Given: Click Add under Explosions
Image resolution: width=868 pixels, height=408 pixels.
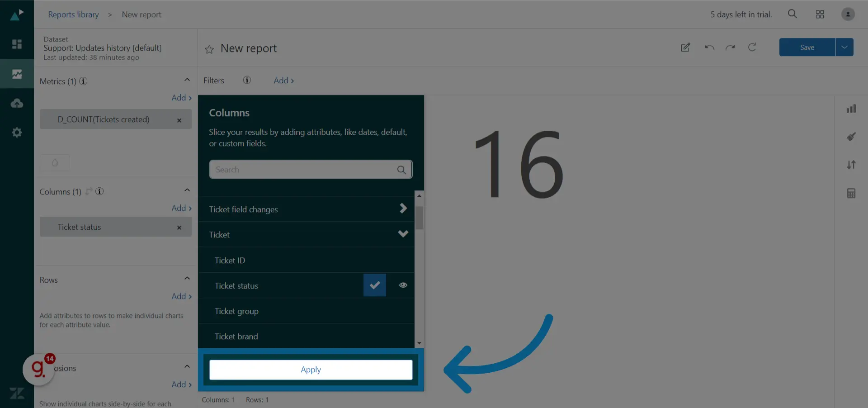Looking at the screenshot, I should (x=182, y=384).
